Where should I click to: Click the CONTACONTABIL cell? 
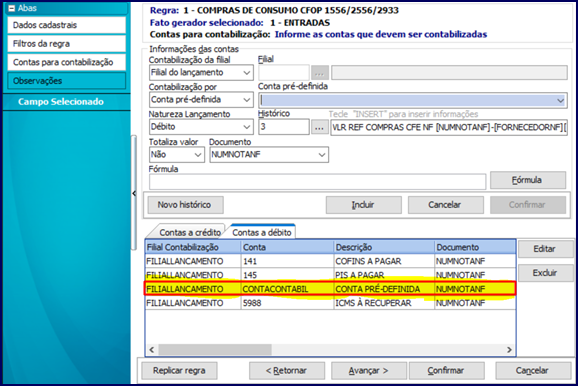[288, 289]
